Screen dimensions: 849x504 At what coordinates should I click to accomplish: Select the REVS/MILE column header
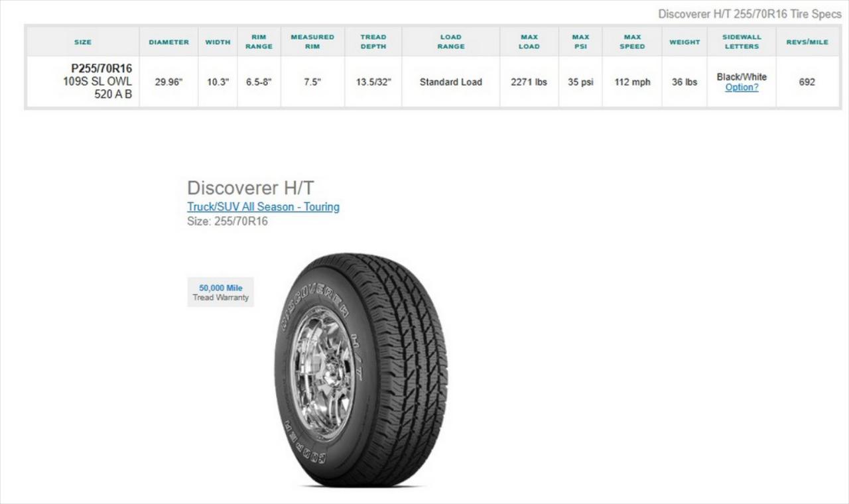[x=807, y=42]
